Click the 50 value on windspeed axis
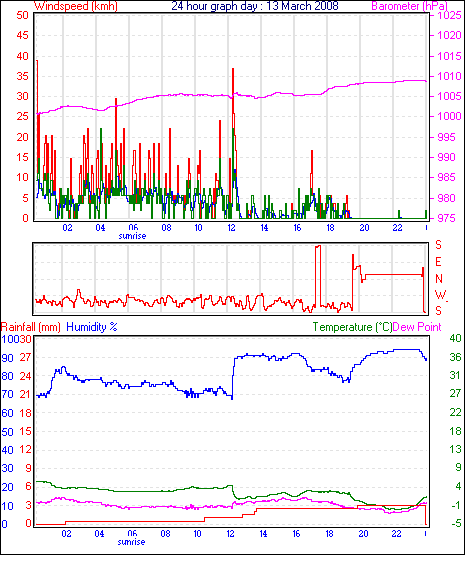The width and height of the screenshot is (466, 563). click(23, 15)
